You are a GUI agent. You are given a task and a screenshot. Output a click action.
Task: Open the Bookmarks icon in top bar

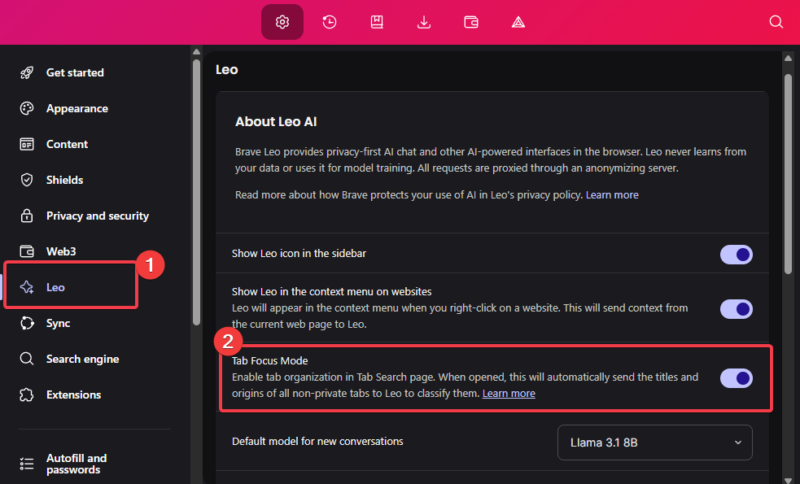(x=377, y=22)
